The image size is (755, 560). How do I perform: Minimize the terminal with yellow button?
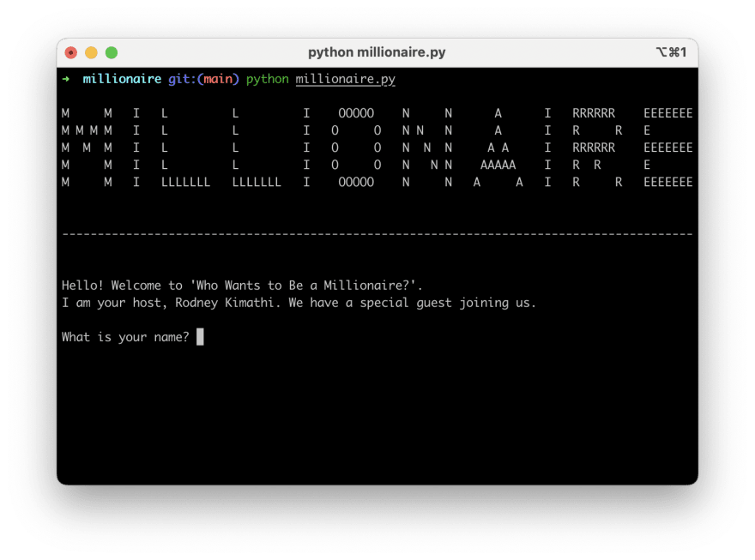[x=92, y=52]
